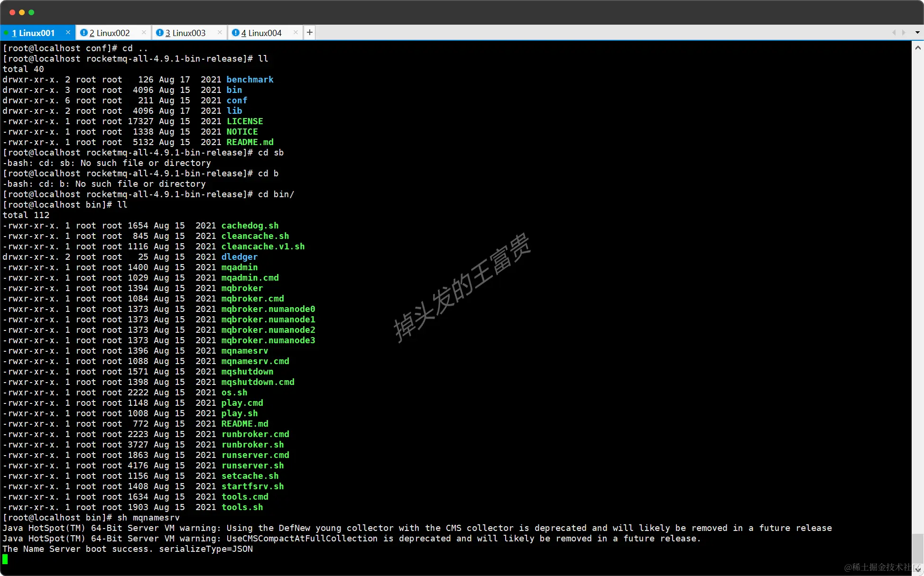Viewport: 924px width, 576px height.
Task: Minimize window with the yellow button
Action: pyautogui.click(x=22, y=12)
